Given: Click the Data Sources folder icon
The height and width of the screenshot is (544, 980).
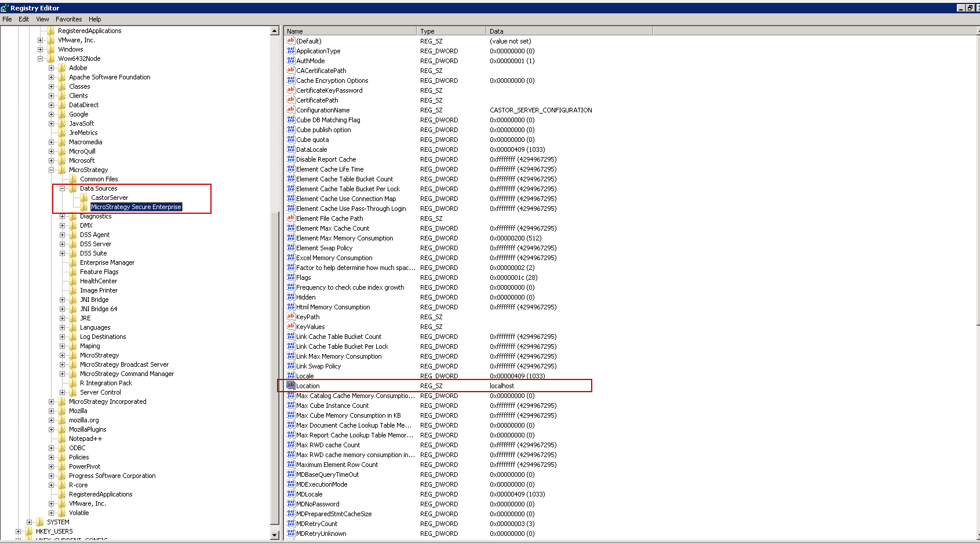Looking at the screenshot, I should [x=73, y=188].
